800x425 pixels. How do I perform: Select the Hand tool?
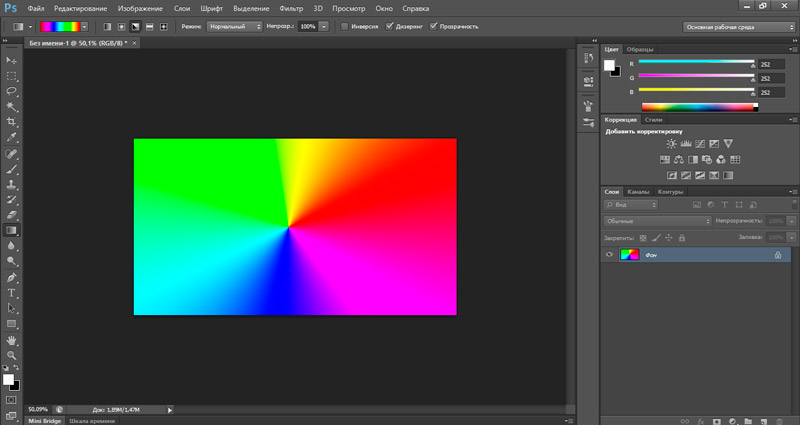point(12,340)
